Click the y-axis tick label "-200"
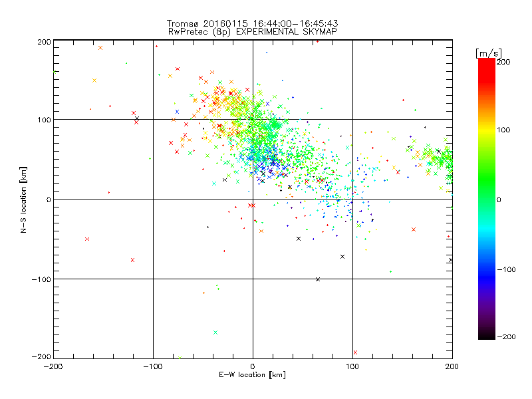The width and height of the screenshot is (532, 399). point(41,356)
